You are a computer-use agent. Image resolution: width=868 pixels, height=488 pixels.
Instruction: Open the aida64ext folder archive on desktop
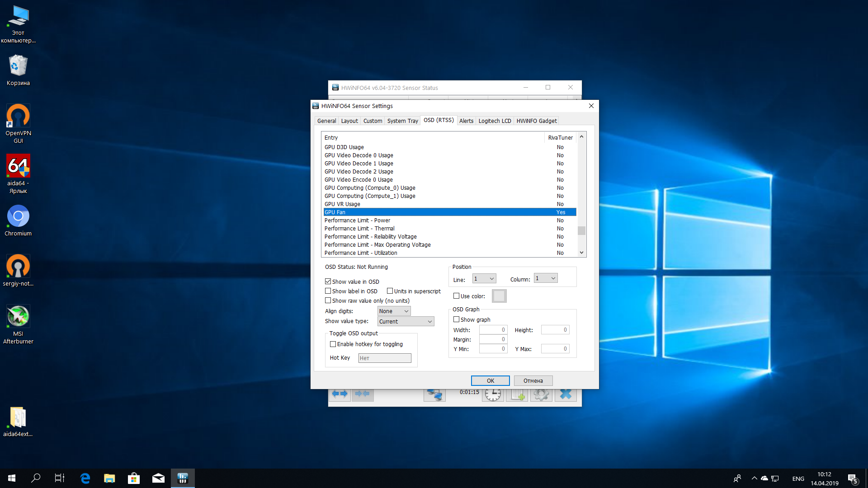18,422
